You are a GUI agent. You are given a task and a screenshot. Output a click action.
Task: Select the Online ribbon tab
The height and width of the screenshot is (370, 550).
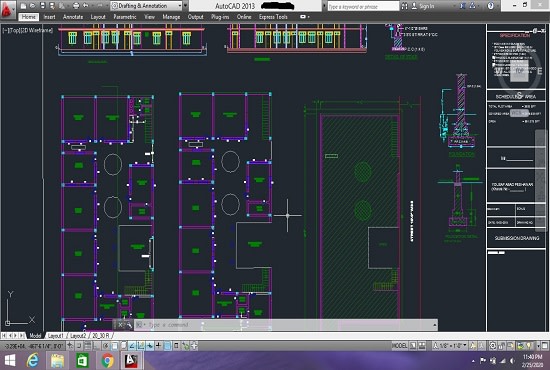pos(244,17)
